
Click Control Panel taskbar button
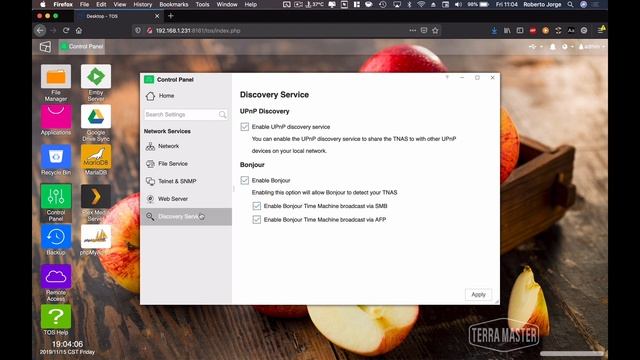pyautogui.click(x=82, y=47)
